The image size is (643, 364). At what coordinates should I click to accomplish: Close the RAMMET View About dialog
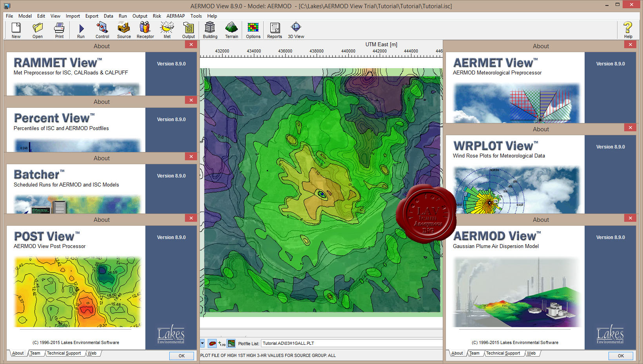pyautogui.click(x=191, y=45)
